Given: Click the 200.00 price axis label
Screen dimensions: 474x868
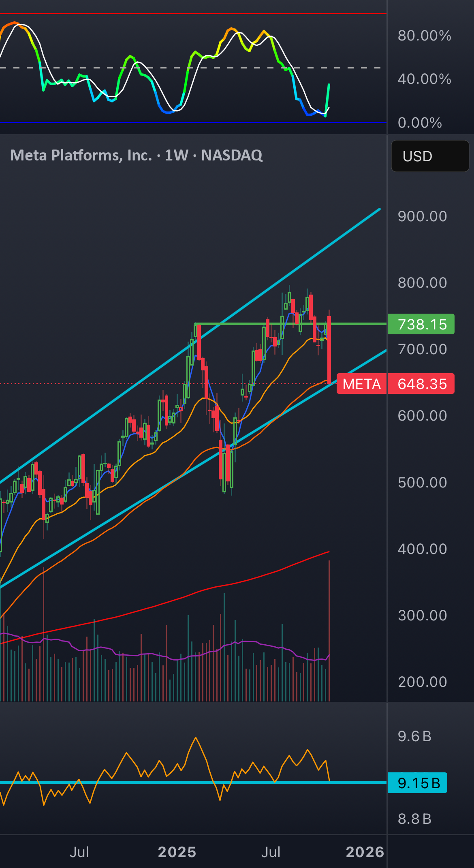Looking at the screenshot, I should tap(422, 682).
